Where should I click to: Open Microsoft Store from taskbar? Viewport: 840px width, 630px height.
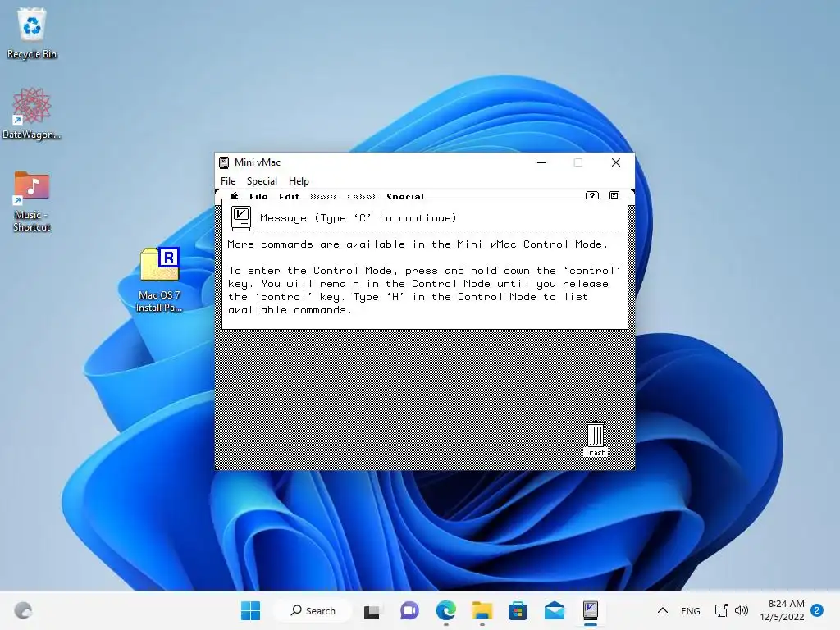point(518,610)
